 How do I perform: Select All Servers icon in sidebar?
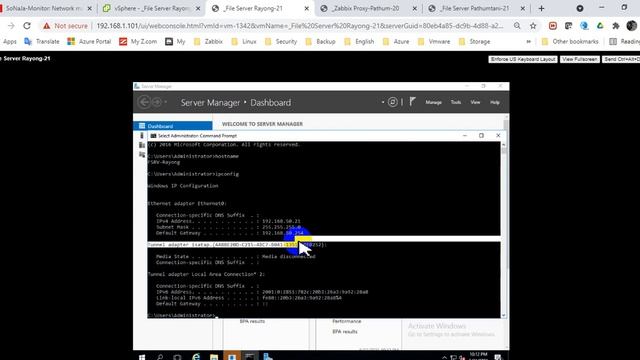pos(142,145)
